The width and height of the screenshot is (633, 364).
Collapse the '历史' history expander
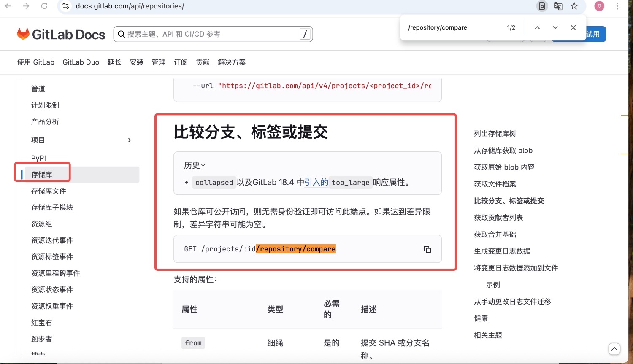click(x=195, y=165)
